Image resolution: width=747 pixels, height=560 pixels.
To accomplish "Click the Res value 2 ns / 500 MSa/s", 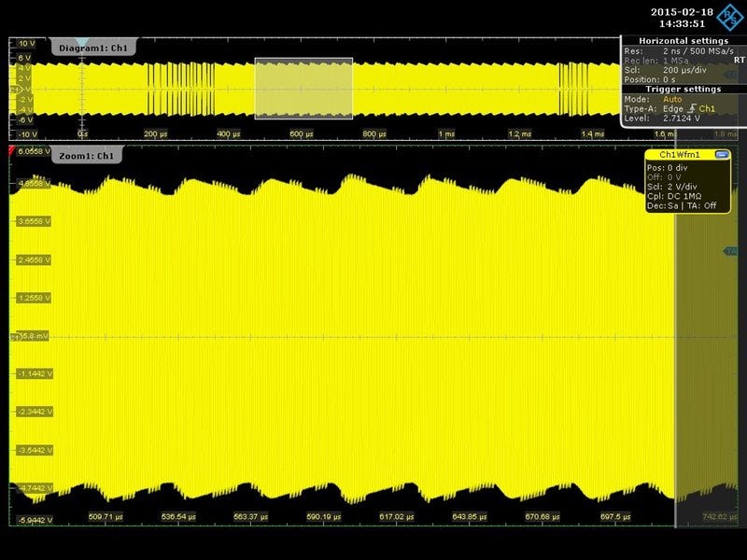I will (698, 51).
